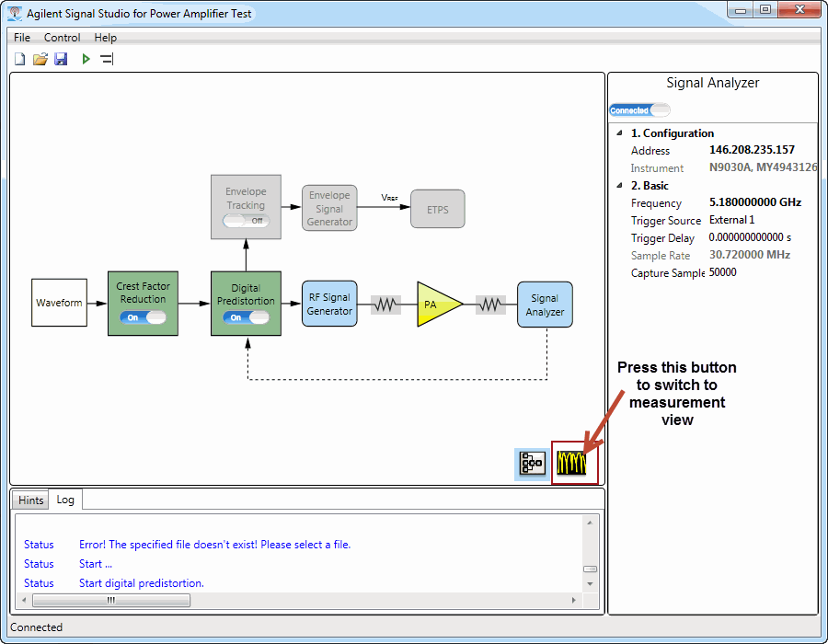Click the Capture Sample property label
The height and width of the screenshot is (644, 828).
pos(668,273)
